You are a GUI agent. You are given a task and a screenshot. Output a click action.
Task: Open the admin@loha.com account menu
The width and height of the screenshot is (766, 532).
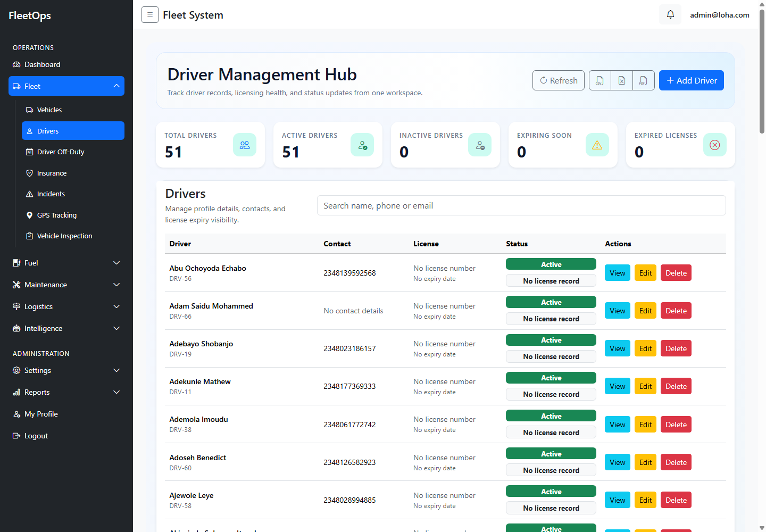click(x=720, y=15)
